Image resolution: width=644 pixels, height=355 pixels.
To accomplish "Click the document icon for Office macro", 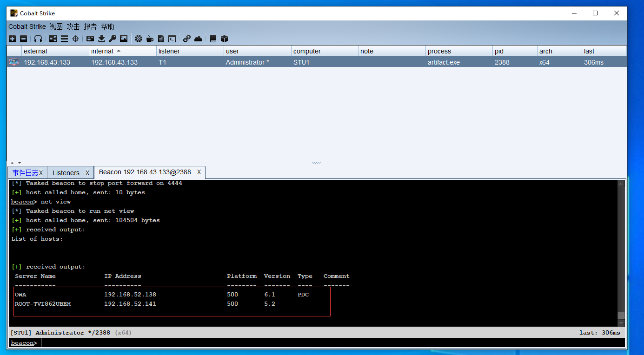I will tap(161, 39).
